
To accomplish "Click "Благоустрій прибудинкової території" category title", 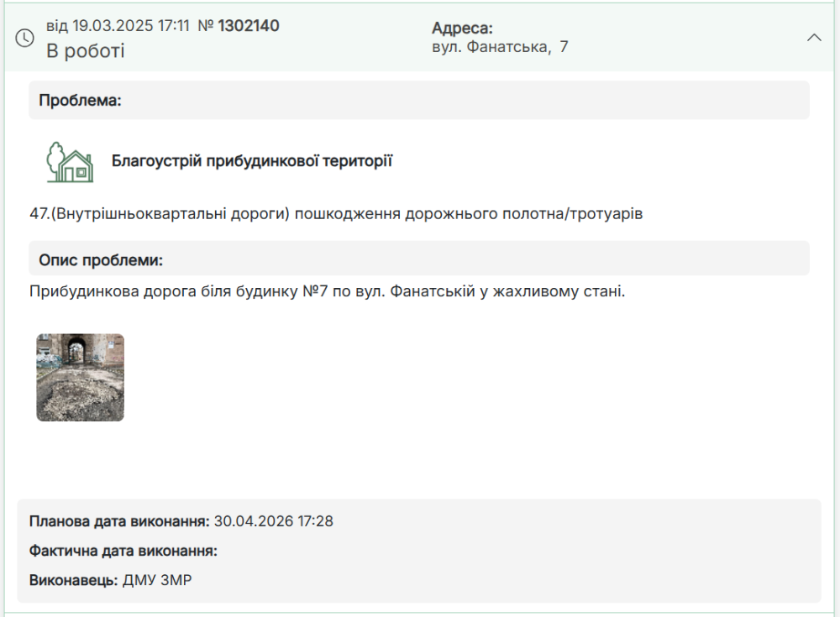I will (252, 160).
